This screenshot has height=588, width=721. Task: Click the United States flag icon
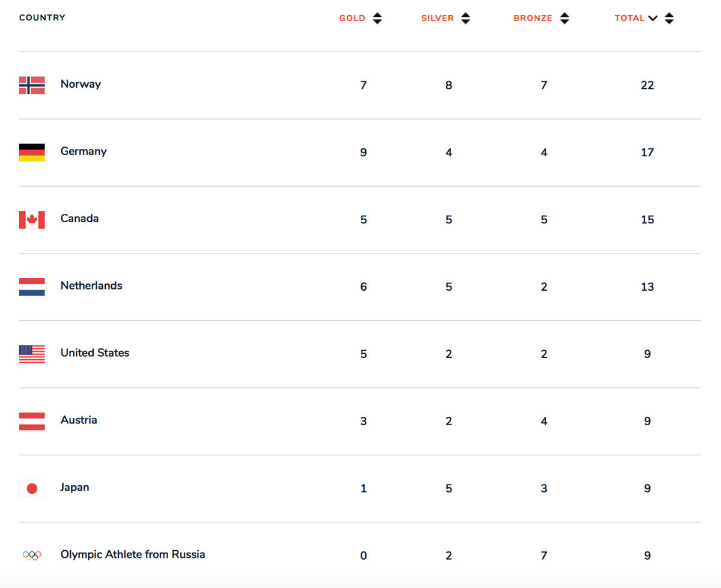click(32, 354)
